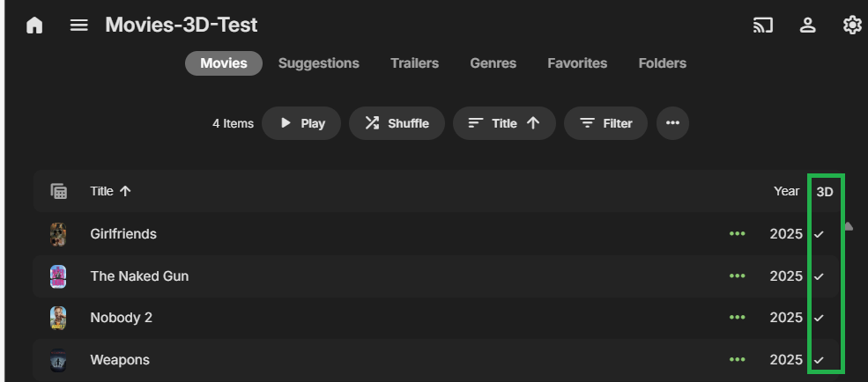
Task: Switch to the Suggestions tab
Action: tap(318, 63)
